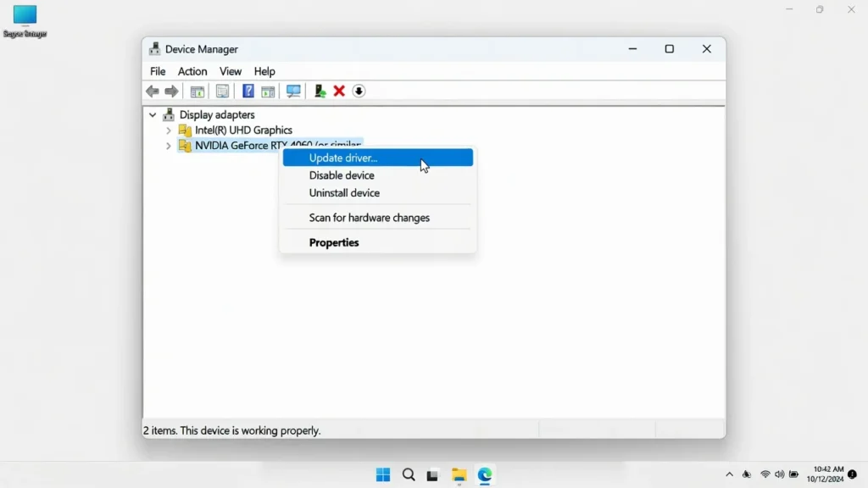Image resolution: width=868 pixels, height=488 pixels.
Task: Select the Display adapters label
Action: [217, 114]
